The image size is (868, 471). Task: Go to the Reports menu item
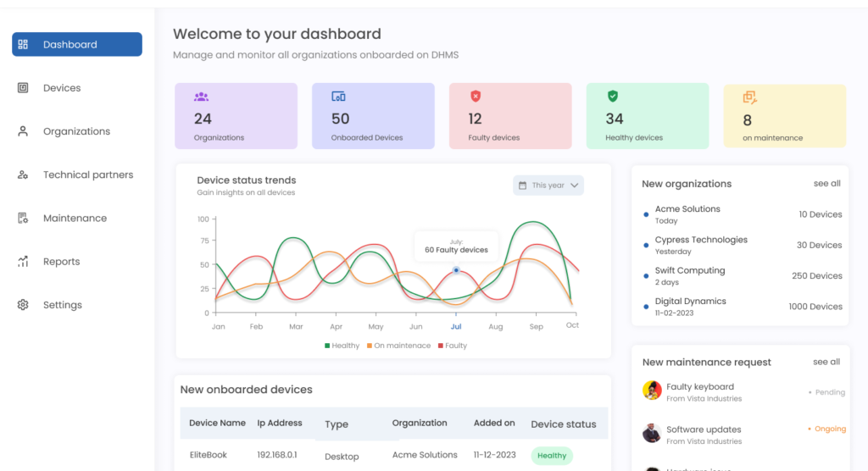pyautogui.click(x=61, y=262)
